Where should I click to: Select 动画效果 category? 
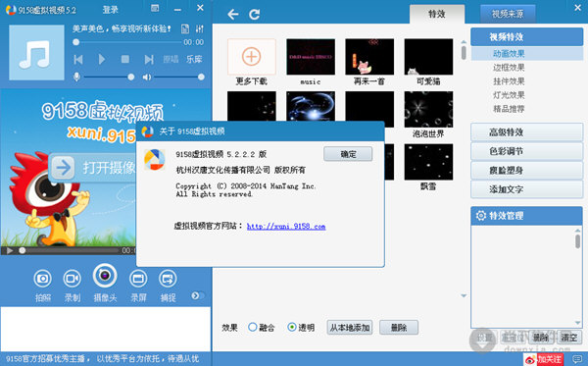click(x=527, y=54)
